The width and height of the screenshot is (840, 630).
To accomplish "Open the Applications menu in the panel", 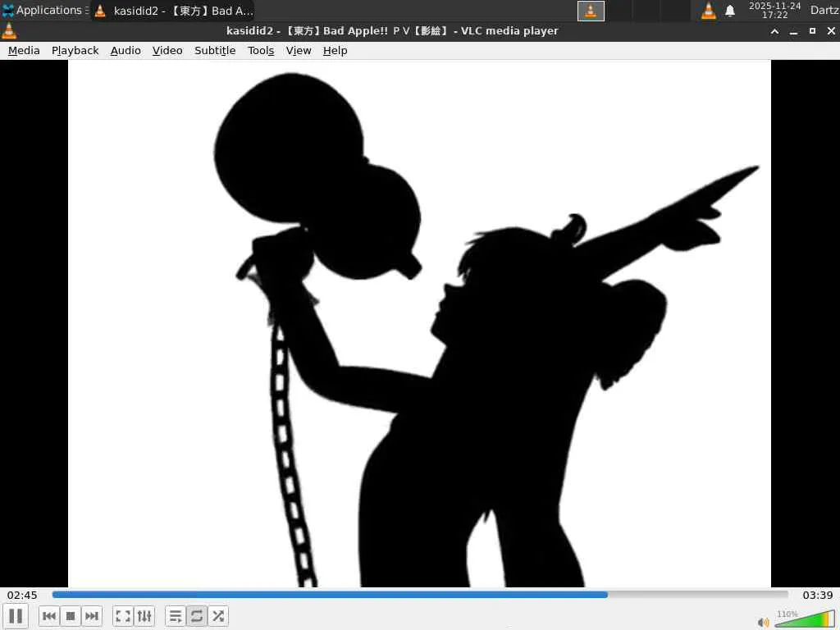I will coord(44,10).
